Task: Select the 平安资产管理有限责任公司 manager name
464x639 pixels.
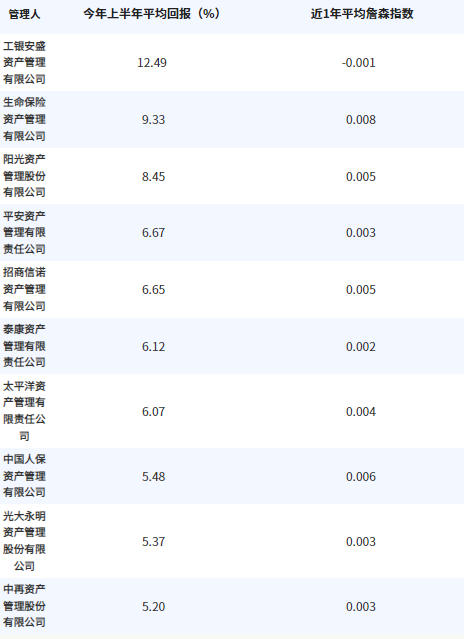Action: tap(24, 232)
